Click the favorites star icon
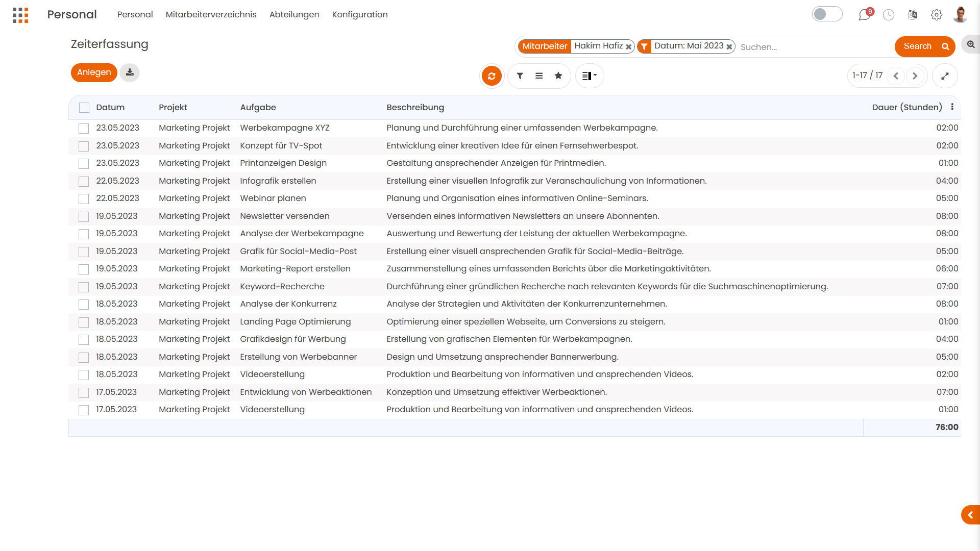This screenshot has width=980, height=551. point(558,76)
